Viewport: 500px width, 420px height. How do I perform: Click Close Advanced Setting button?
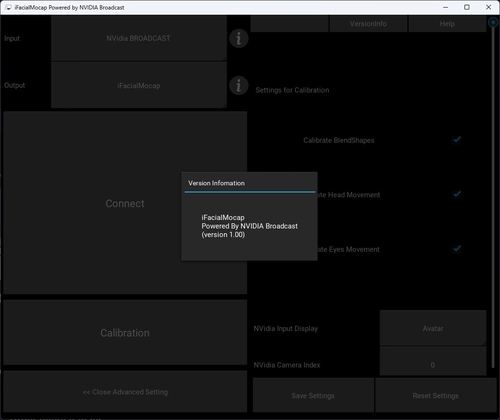125,392
